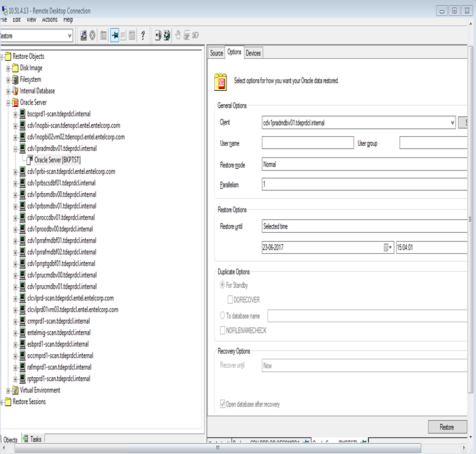Viewport: 476px width, 454px height.
Task: Open the Restore until Selected time combo
Action: pyautogui.click(x=364, y=226)
